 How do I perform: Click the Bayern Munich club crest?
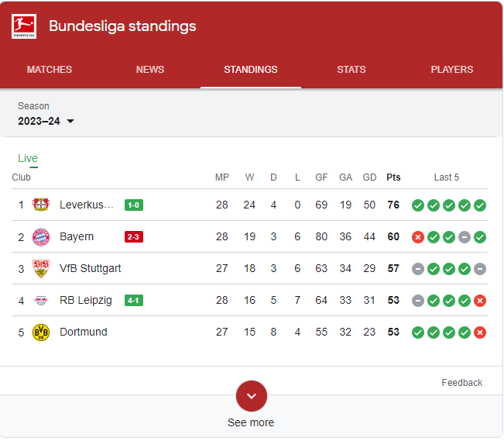click(x=41, y=237)
